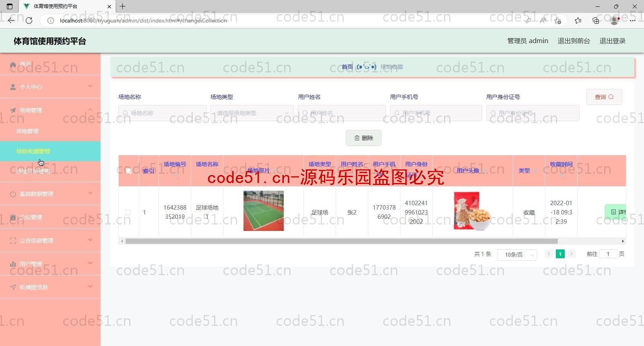This screenshot has height=346, width=644.
Task: Click the 前往 page number input
Action: (608, 254)
